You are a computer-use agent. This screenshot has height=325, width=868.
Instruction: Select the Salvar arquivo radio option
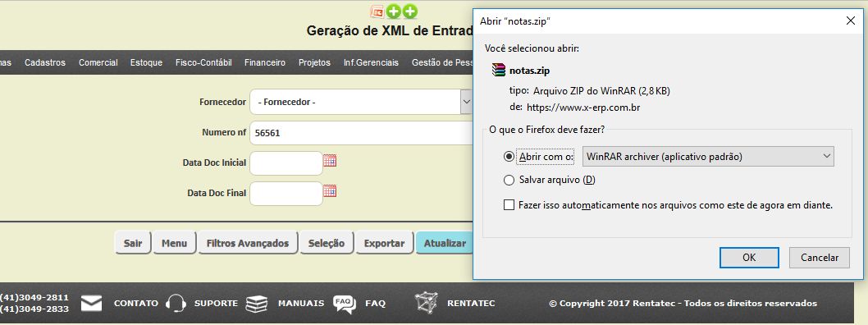509,180
